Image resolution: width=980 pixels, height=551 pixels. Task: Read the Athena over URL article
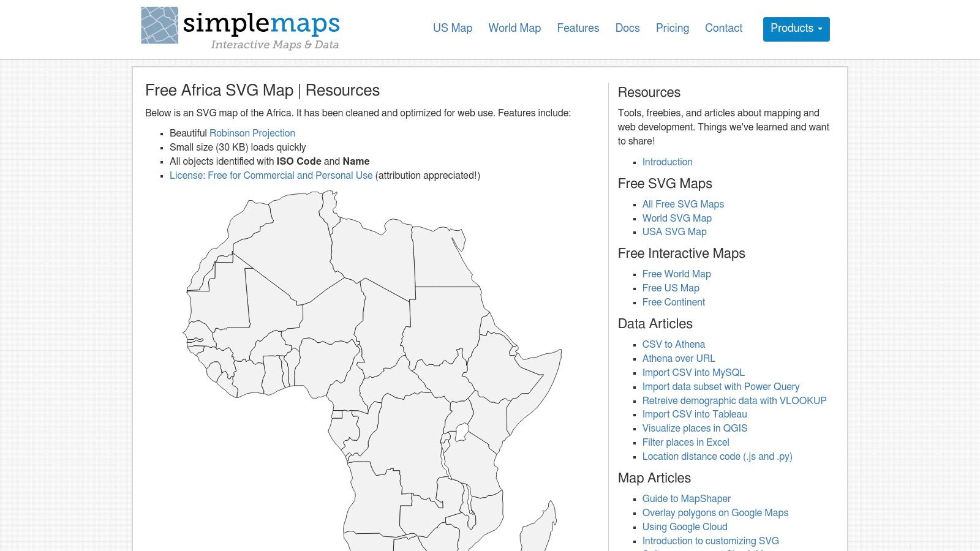pyautogui.click(x=679, y=359)
